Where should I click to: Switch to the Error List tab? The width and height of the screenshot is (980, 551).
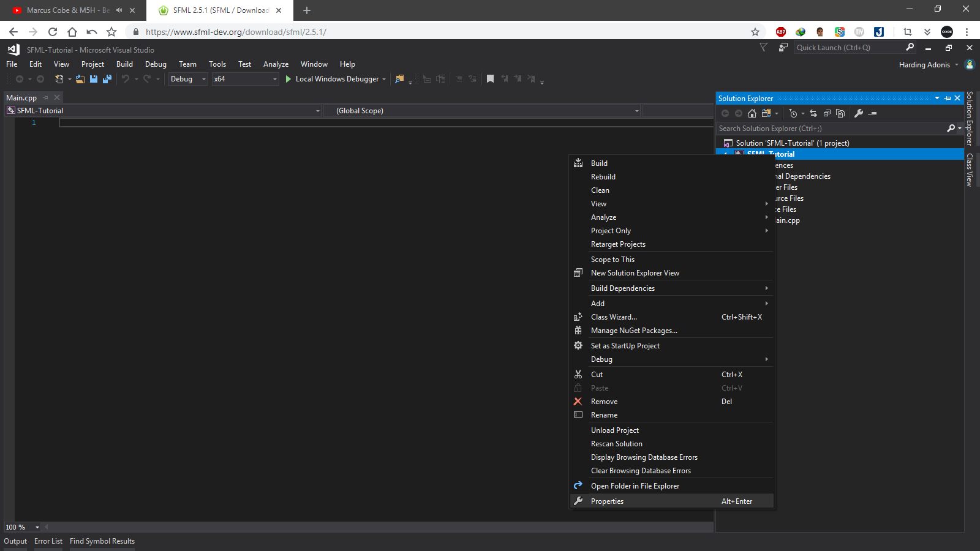(48, 541)
